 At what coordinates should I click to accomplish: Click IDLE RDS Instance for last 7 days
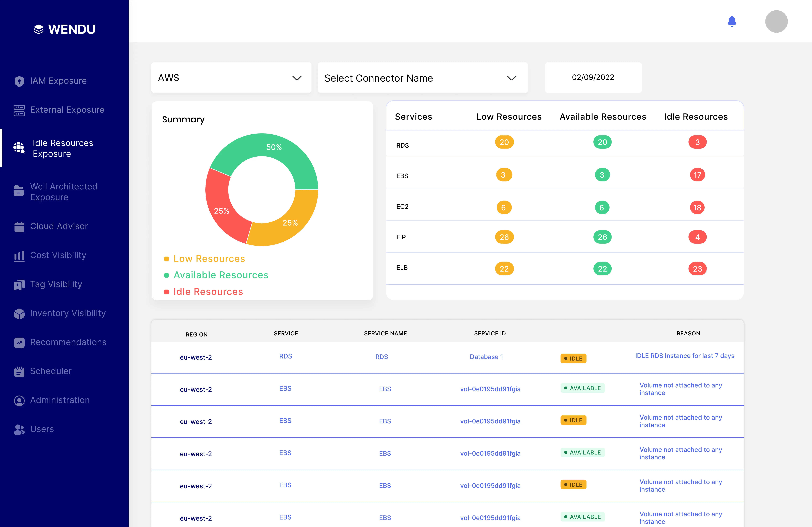[x=684, y=356]
